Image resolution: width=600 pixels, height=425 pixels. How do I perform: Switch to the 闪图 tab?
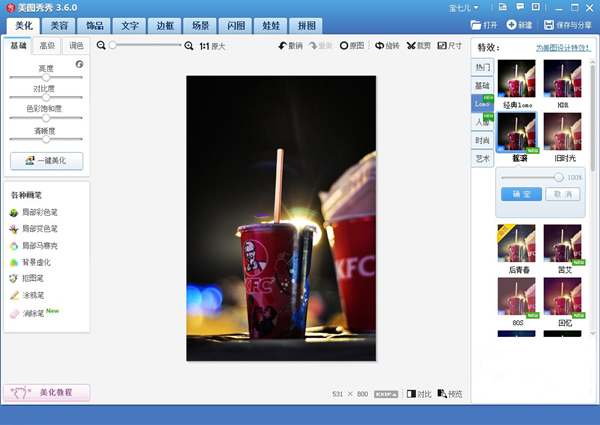coord(235,26)
